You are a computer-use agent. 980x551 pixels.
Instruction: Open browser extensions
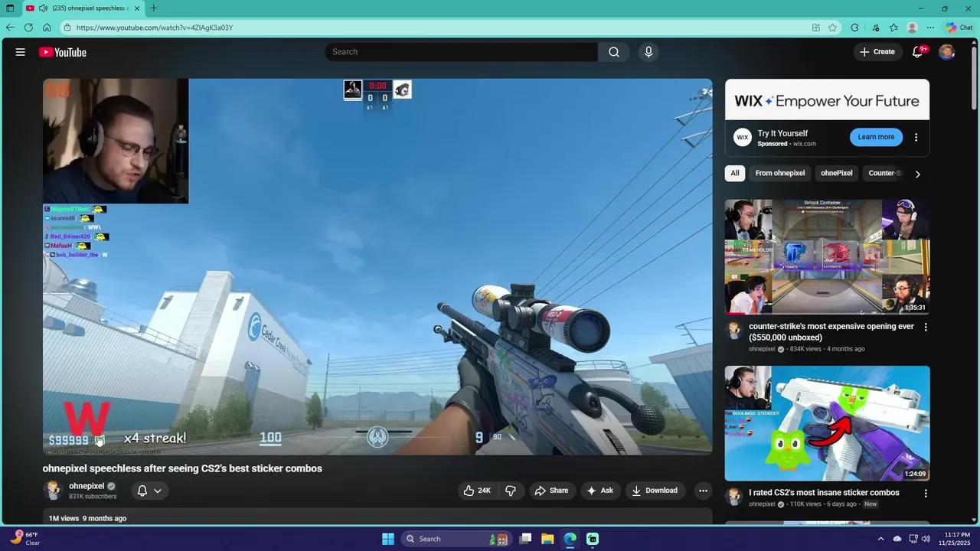(854, 28)
